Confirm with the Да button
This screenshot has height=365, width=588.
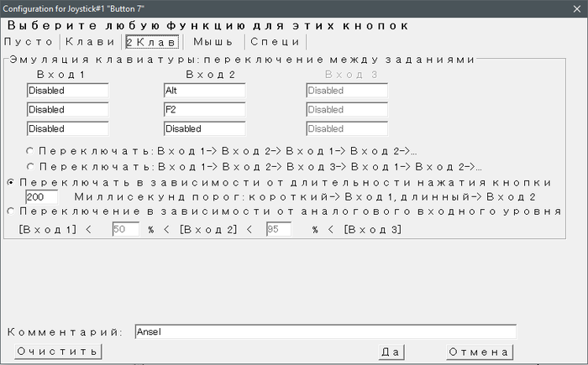coord(391,352)
